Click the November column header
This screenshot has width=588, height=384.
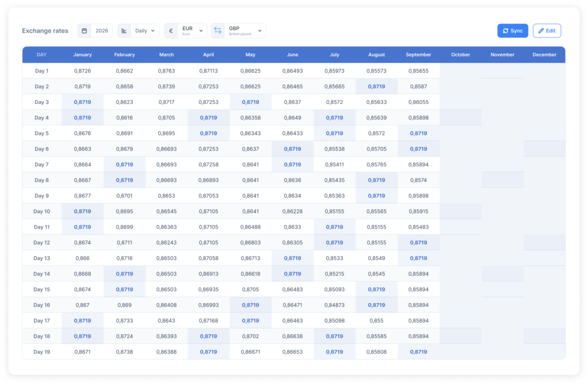(x=502, y=55)
